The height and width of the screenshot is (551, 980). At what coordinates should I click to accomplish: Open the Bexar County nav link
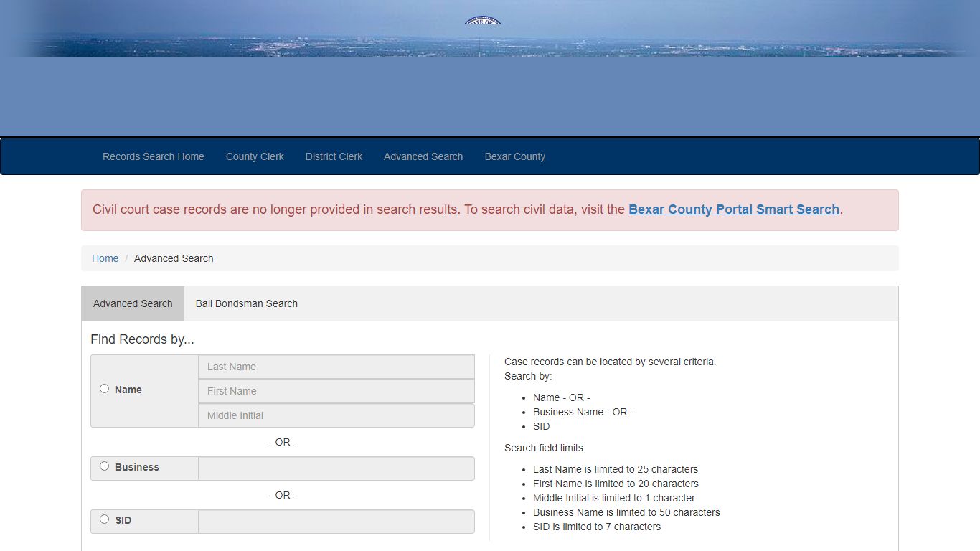click(x=515, y=156)
